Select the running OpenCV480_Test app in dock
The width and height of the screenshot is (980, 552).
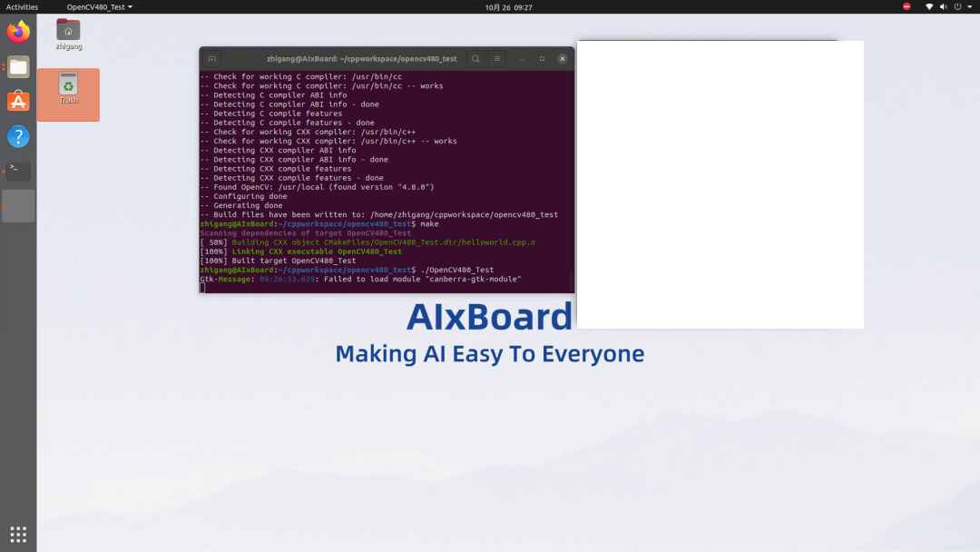point(18,206)
